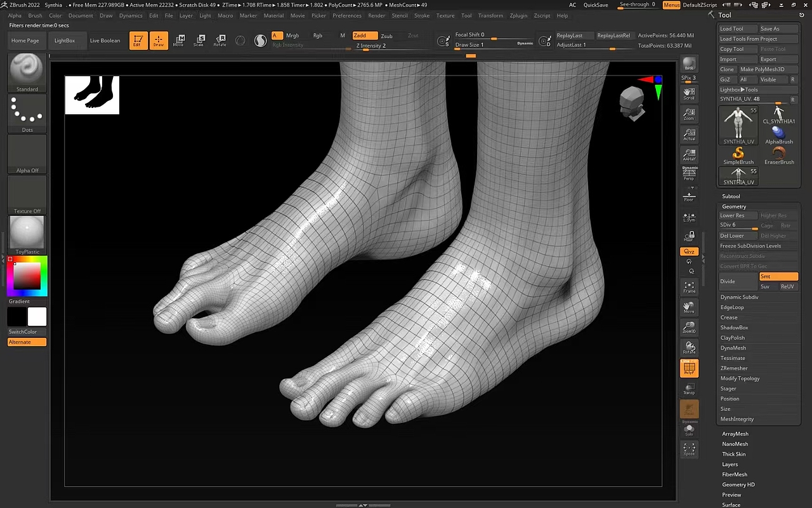812x508 pixels.
Task: Click the Frame mesh button
Action: tap(689, 287)
